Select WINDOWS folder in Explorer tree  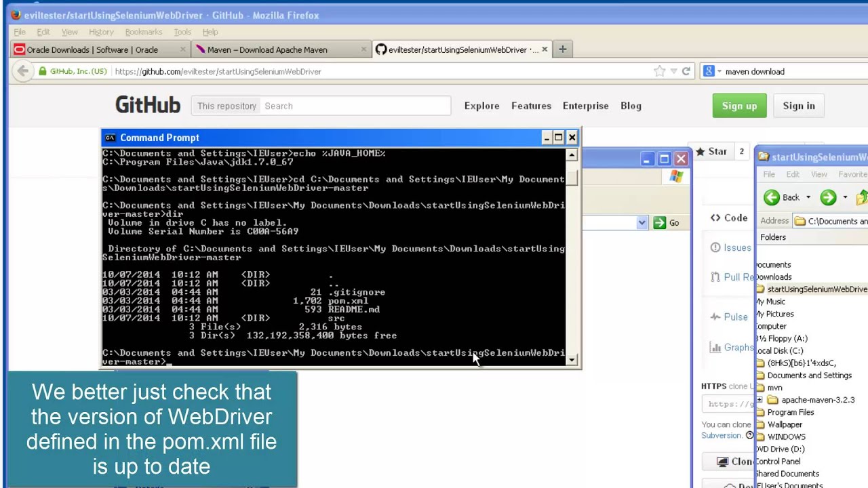pos(787,436)
